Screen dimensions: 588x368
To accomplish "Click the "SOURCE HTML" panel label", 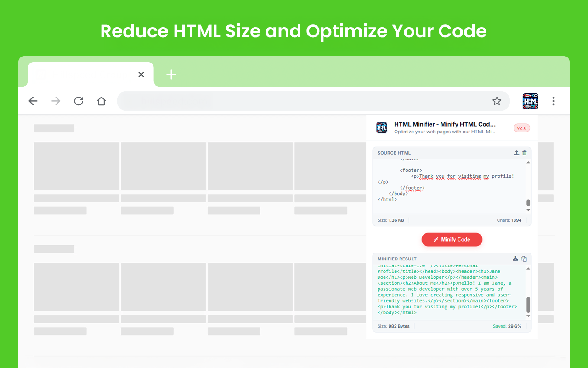I will [394, 153].
